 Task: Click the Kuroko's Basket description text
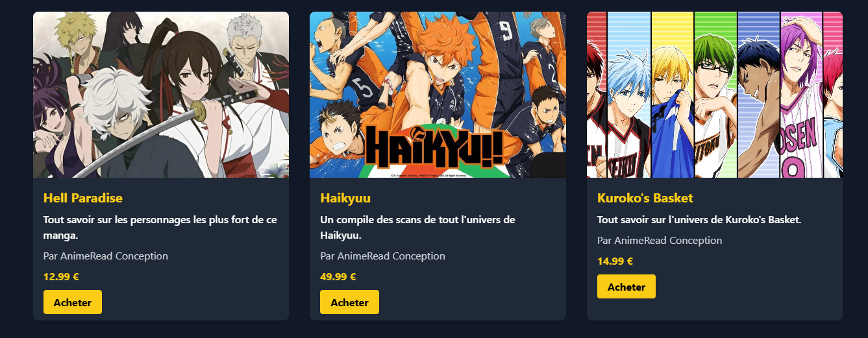click(x=699, y=220)
